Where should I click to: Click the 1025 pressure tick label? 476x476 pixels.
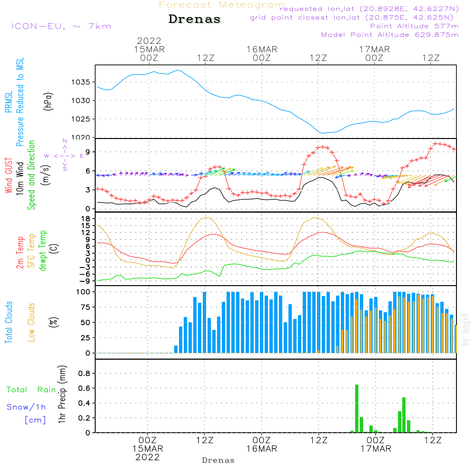click(80, 119)
